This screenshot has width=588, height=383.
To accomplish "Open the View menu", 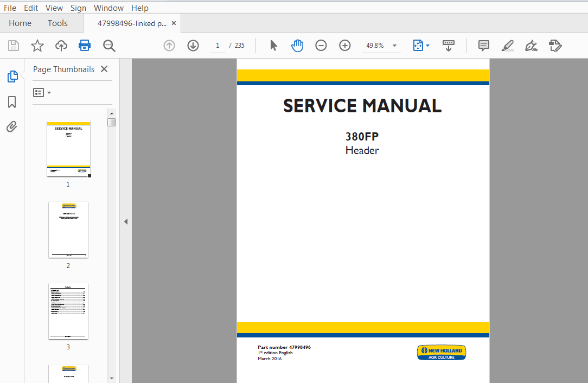I will pos(54,8).
